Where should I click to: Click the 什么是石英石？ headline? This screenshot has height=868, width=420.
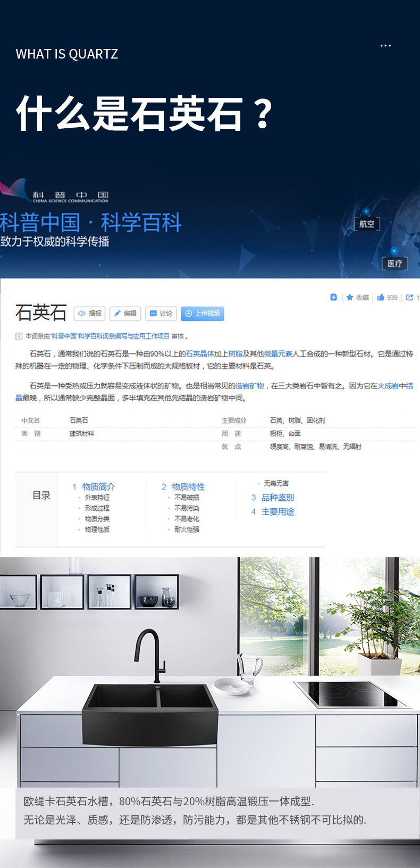pos(145,113)
